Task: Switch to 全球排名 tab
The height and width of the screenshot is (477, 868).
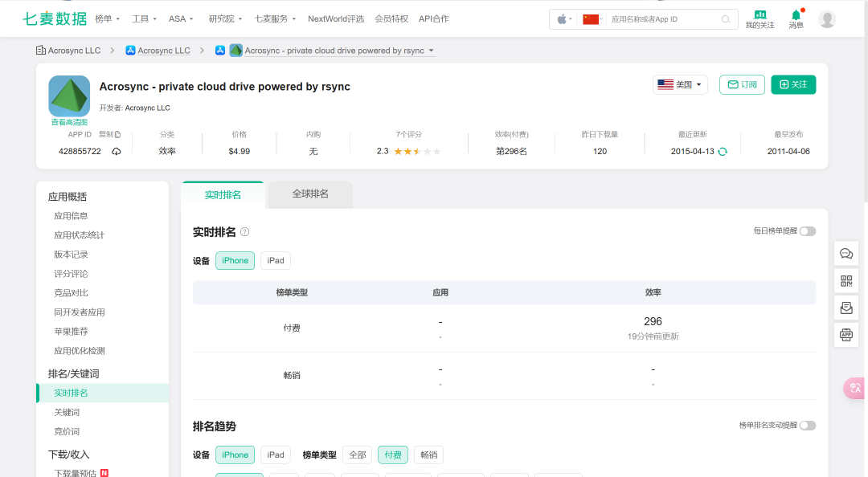Action: pos(310,194)
